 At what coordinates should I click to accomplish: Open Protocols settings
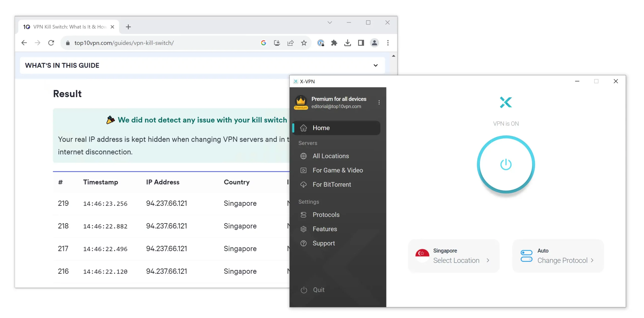326,215
